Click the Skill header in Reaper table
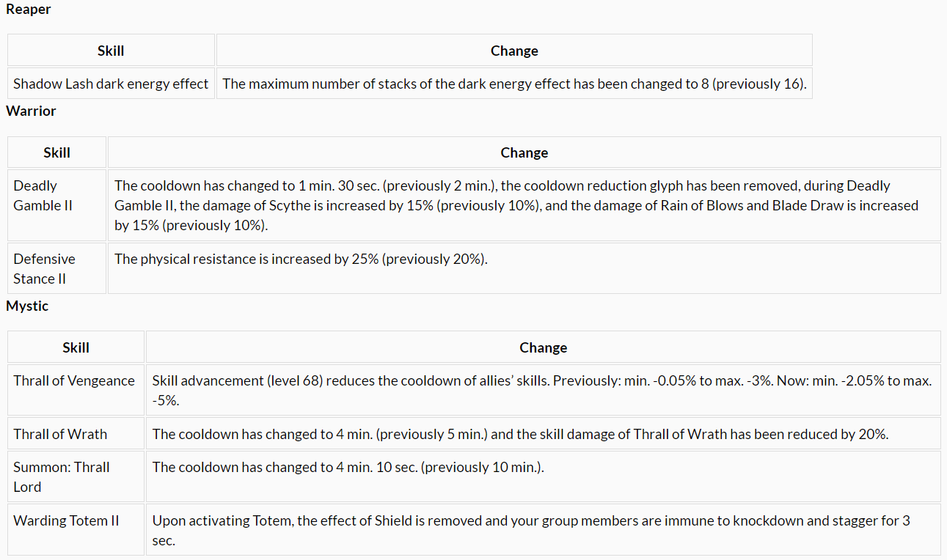This screenshot has width=947, height=560. pyautogui.click(x=111, y=51)
